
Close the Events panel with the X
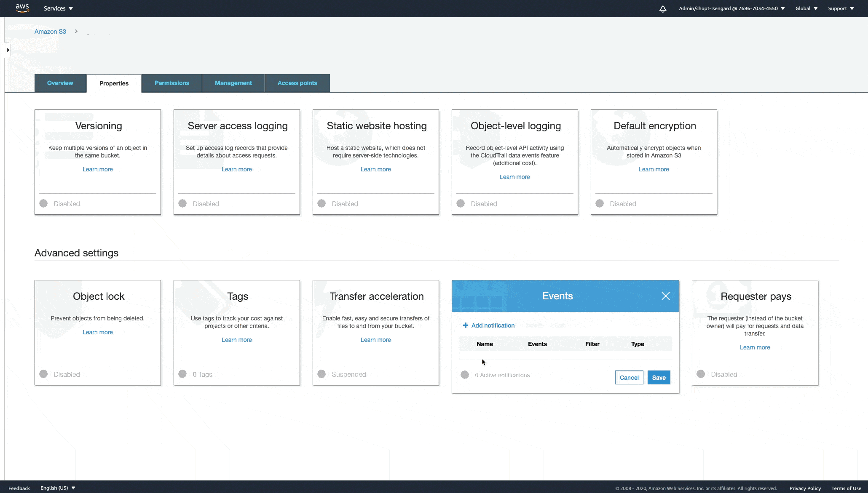coord(666,296)
